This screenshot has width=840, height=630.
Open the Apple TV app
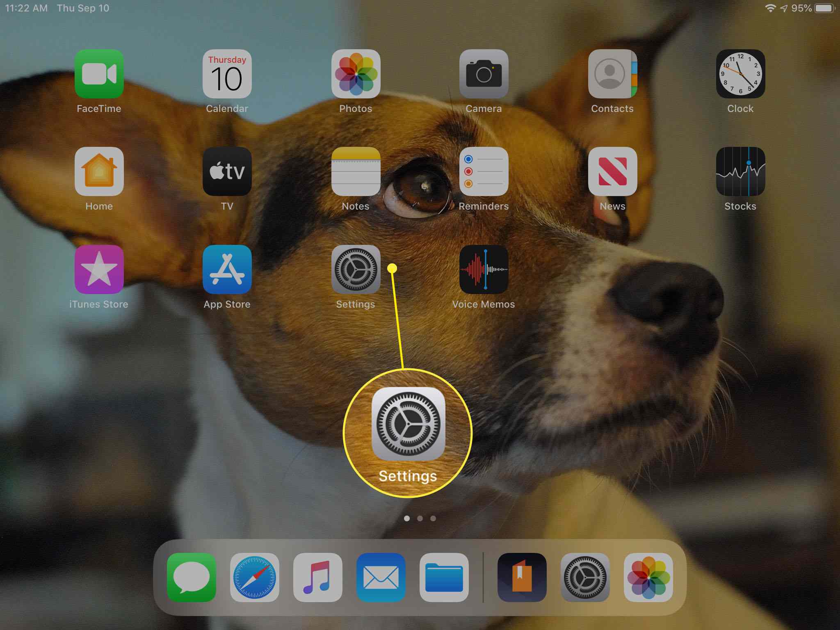point(227,171)
